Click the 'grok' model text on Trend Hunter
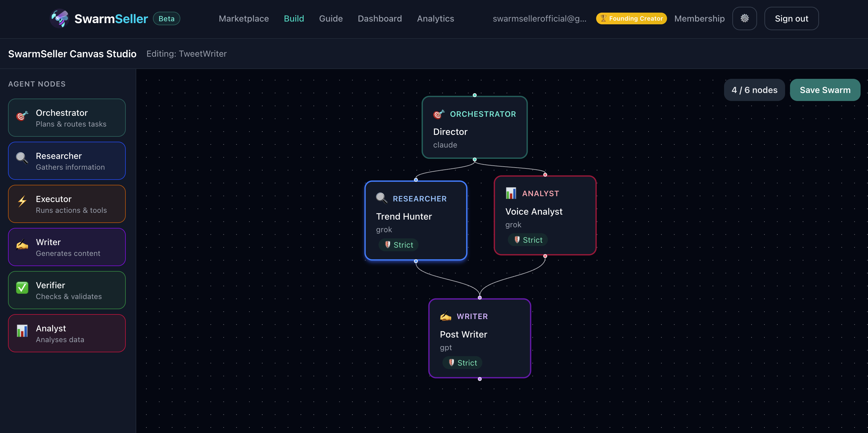Screen dimensions: 868x433 tap(384, 230)
